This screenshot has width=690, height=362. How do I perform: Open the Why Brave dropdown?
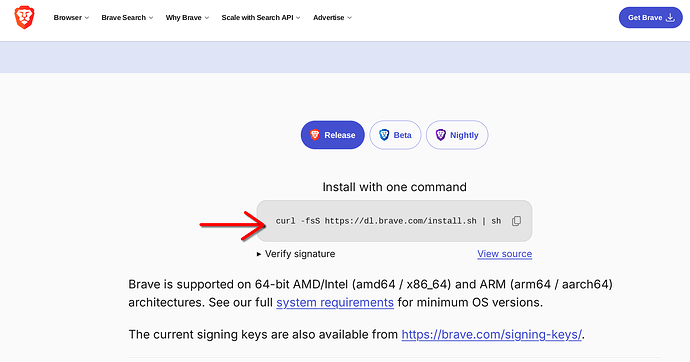coord(187,18)
